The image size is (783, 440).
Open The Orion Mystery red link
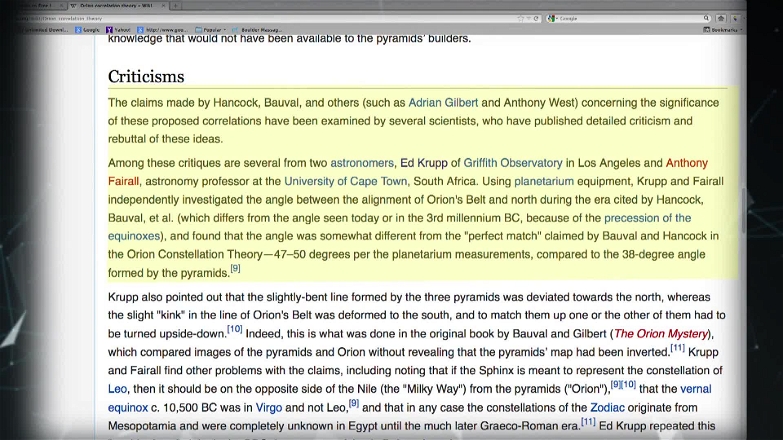click(661, 334)
